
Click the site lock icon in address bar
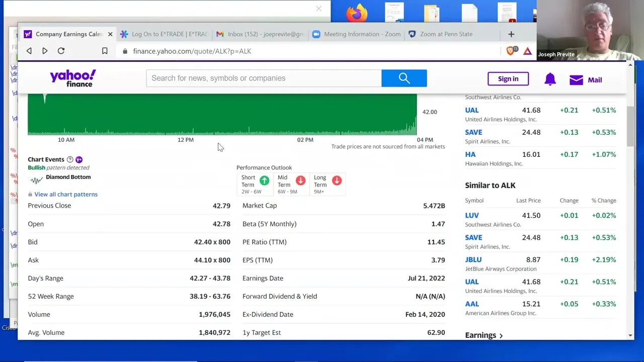[x=125, y=51]
